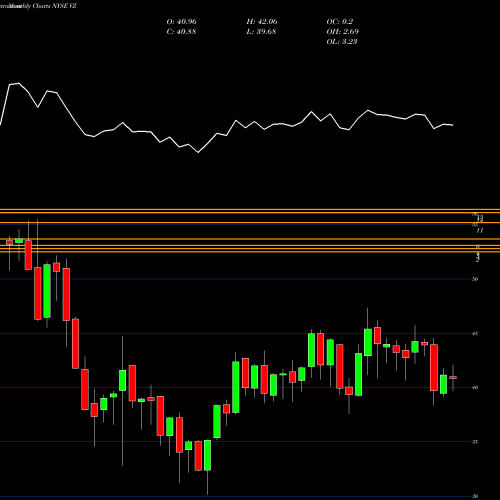Click the '45' price axis label

click(475, 333)
